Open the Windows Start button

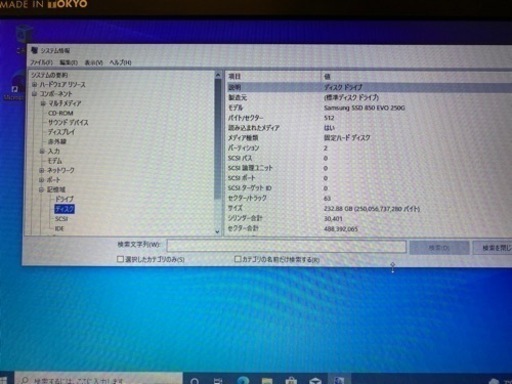tap(3, 380)
